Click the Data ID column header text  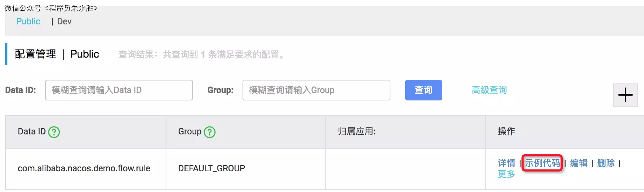point(31,131)
